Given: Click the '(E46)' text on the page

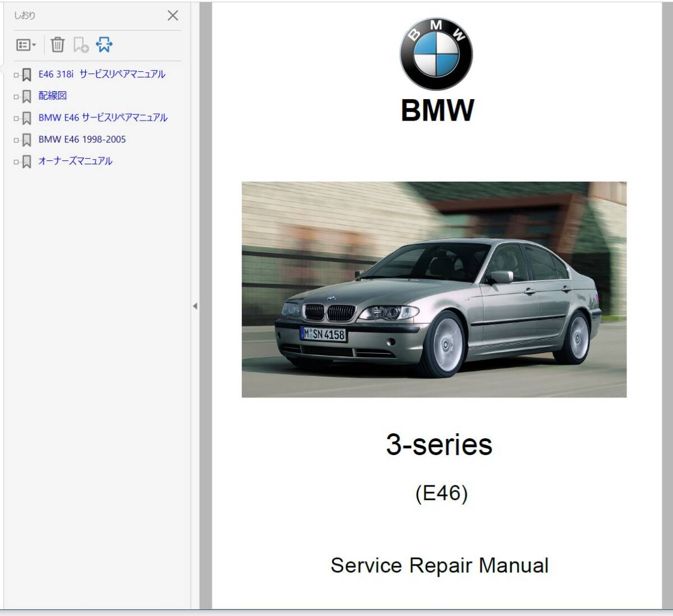Looking at the screenshot, I should click(x=441, y=493).
